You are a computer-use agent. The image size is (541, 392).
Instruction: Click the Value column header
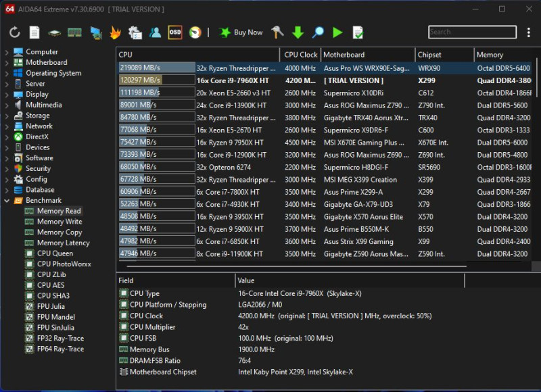coord(350,280)
